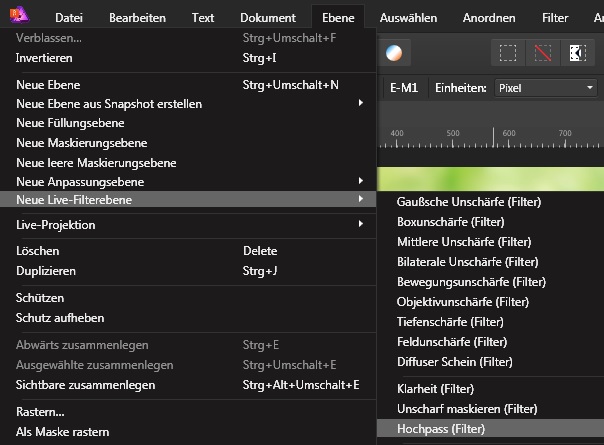Click the round color gradient icon

396,53
